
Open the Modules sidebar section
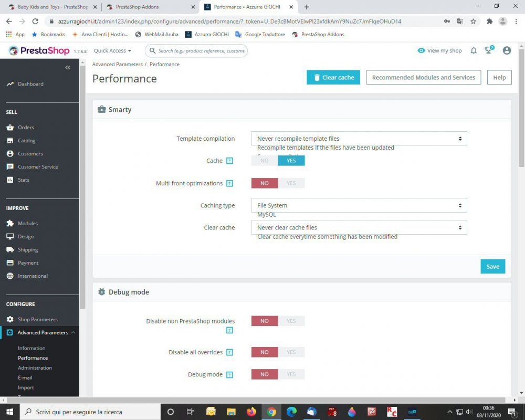click(28, 223)
